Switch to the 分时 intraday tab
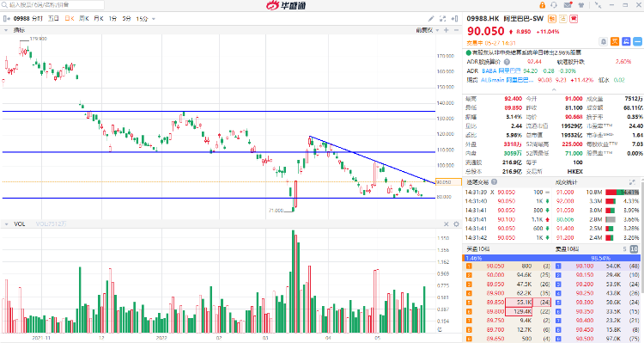The height and width of the screenshot is (343, 644). (x=38, y=19)
